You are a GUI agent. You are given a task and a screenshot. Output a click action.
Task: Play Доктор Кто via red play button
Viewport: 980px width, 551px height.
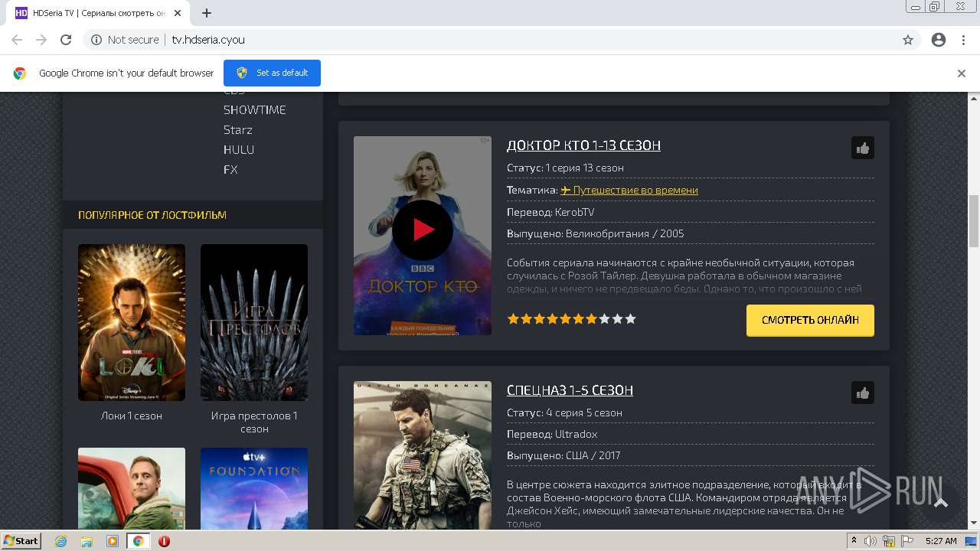coord(423,230)
